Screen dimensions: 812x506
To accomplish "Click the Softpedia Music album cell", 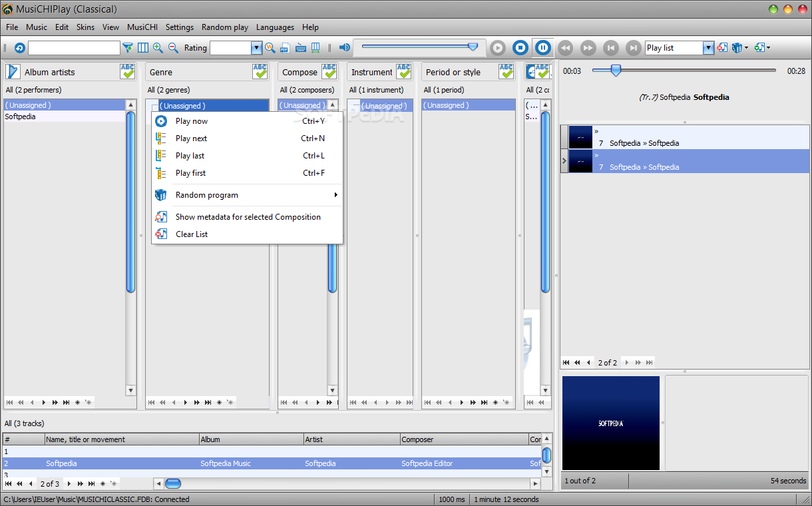I will [252, 463].
